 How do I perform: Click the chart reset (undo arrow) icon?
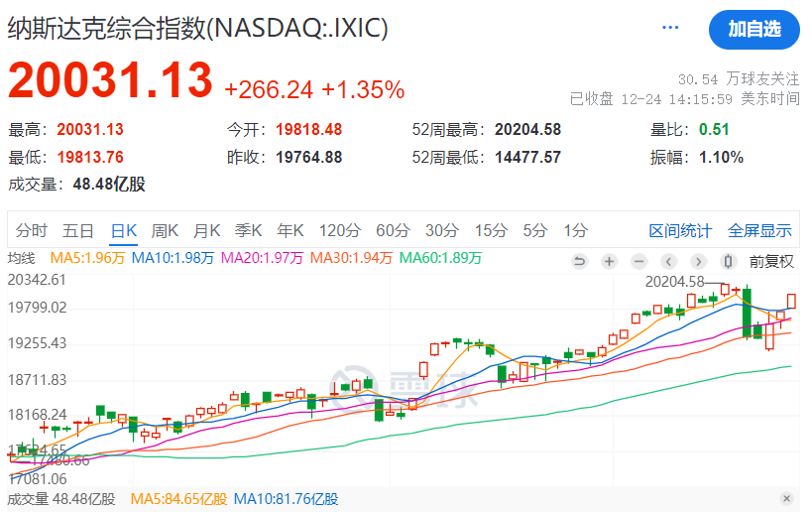580,262
